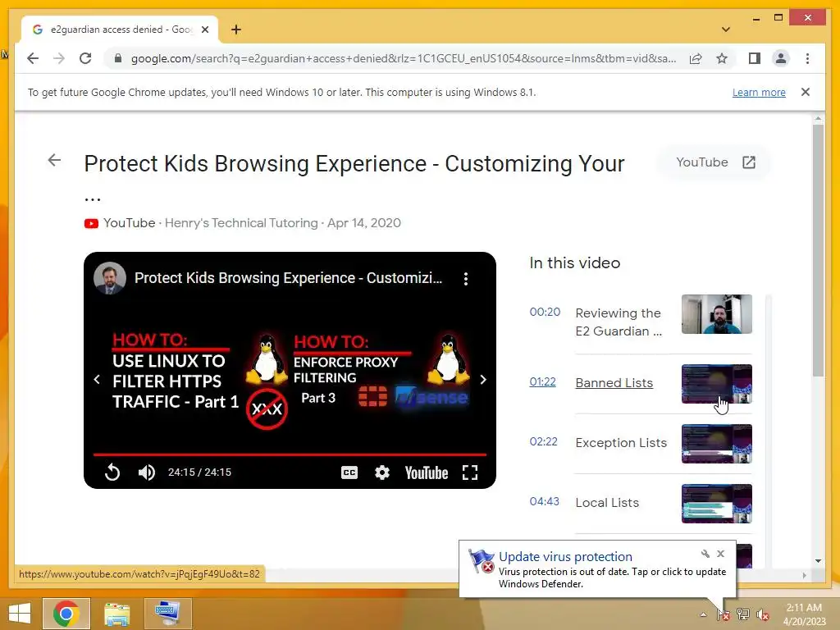
Task: Show previous suggested videos arrow
Action: 97,379
